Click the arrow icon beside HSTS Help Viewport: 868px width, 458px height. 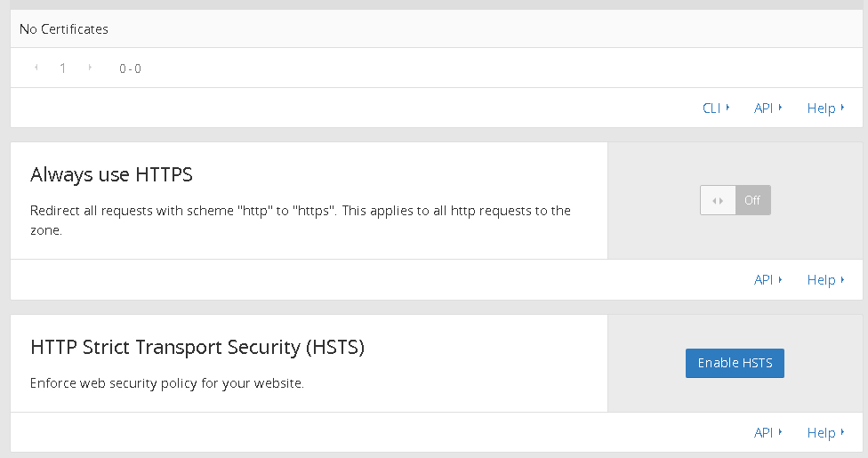842,431
